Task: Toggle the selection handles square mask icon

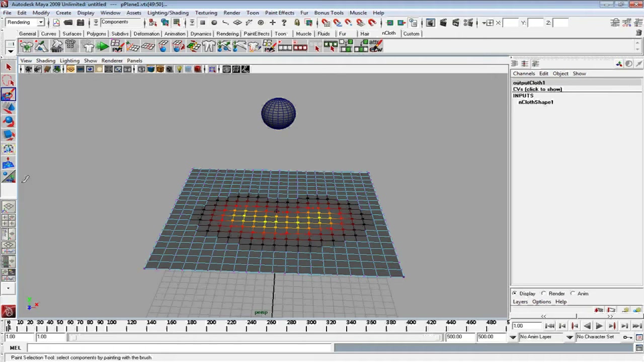Action: (x=202, y=23)
